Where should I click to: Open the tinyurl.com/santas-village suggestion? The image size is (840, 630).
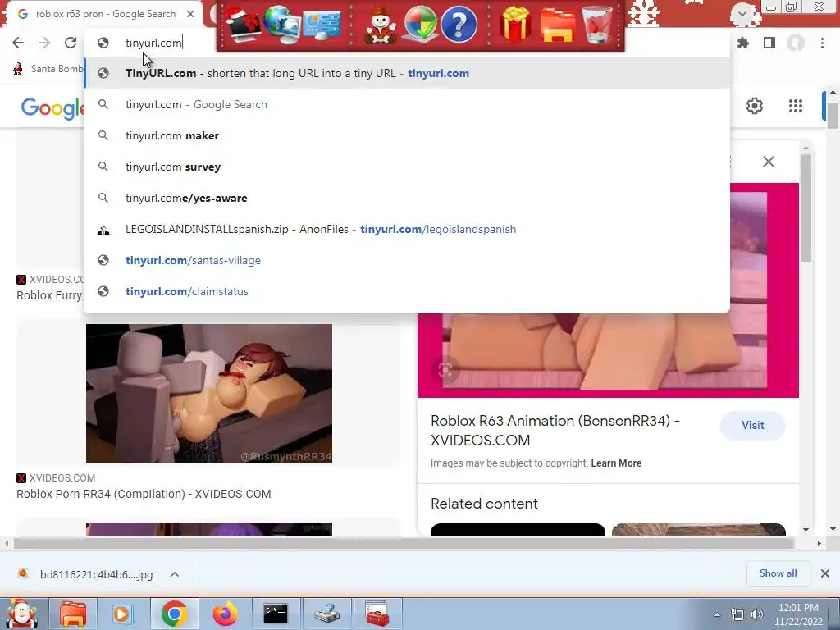[x=407, y=260]
